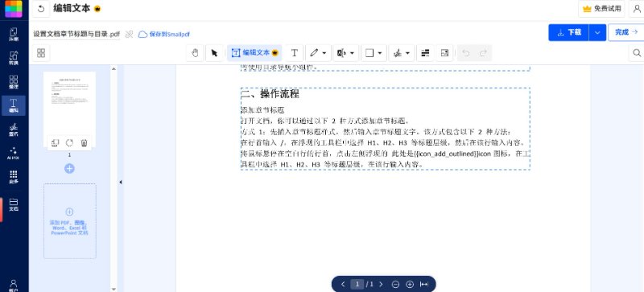Click the add PDF, image, Word file box

(x=70, y=221)
